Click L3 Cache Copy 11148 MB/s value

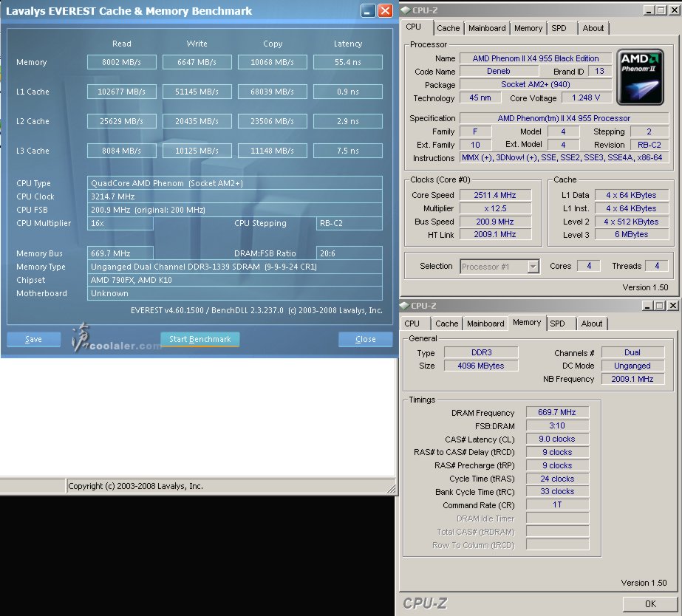click(272, 151)
